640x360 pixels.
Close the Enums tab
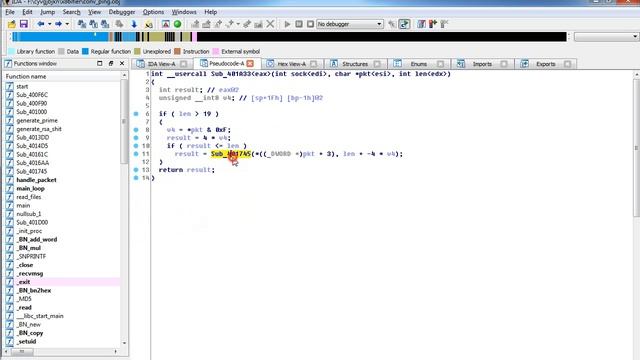click(440, 64)
